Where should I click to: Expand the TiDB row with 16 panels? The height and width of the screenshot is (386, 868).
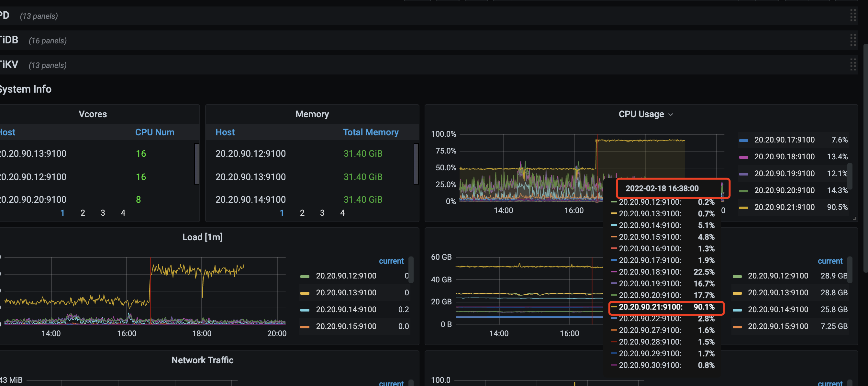[9, 40]
